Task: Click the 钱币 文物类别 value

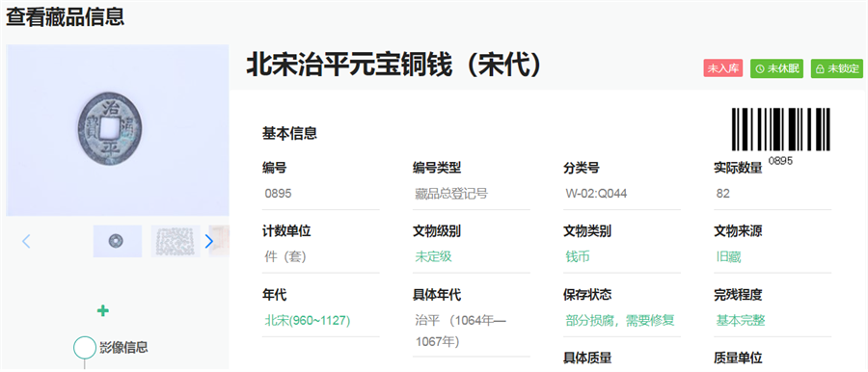Action: pos(578,257)
